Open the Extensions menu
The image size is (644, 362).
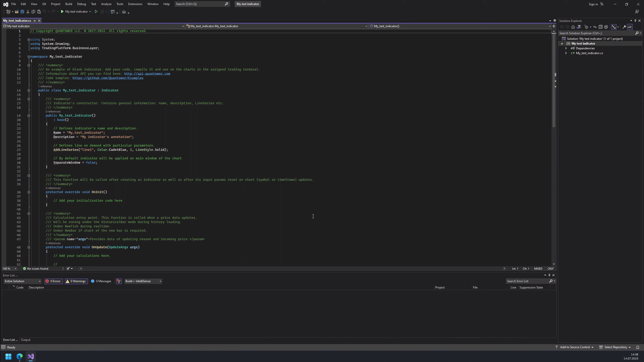135,4
